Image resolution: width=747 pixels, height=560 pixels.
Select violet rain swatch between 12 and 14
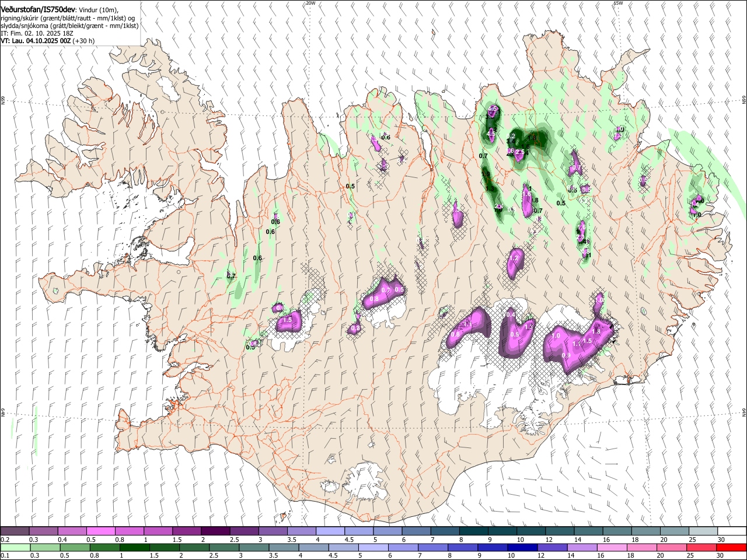coord(553,548)
